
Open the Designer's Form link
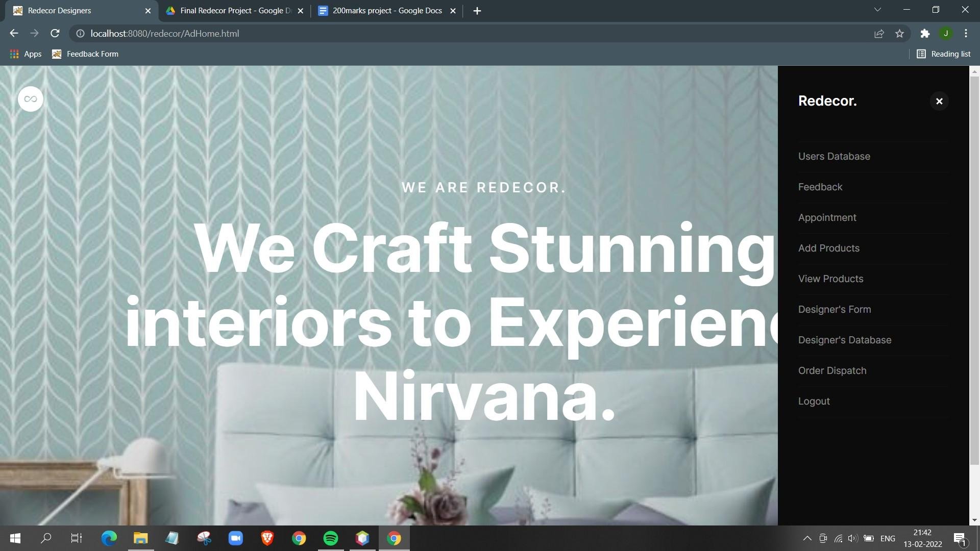click(835, 310)
